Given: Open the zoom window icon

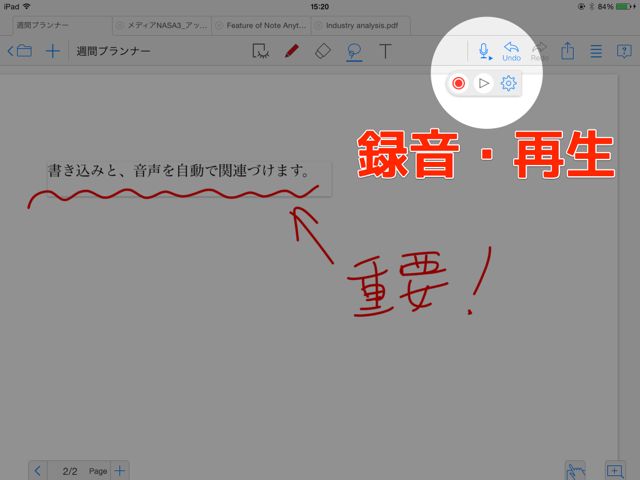Looking at the screenshot, I should coord(615,471).
